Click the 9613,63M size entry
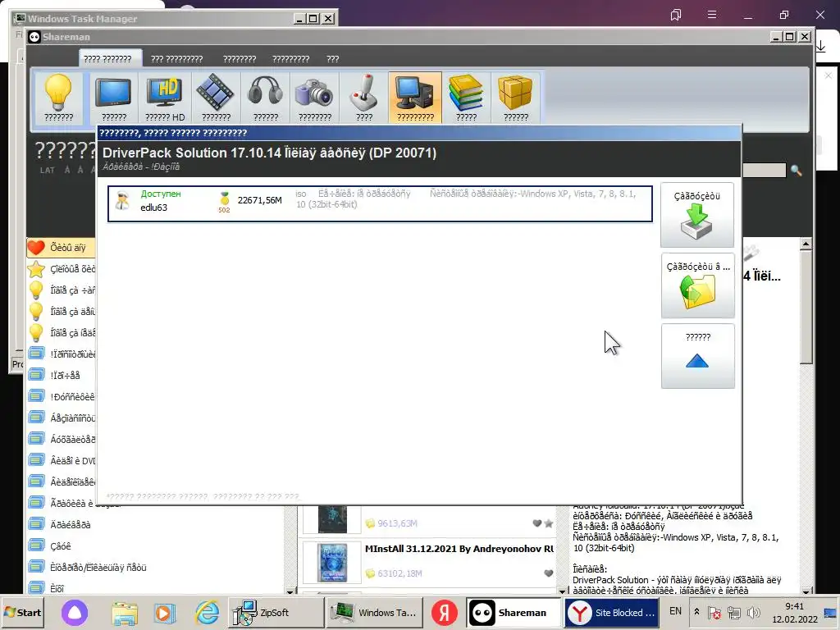 [x=398, y=523]
